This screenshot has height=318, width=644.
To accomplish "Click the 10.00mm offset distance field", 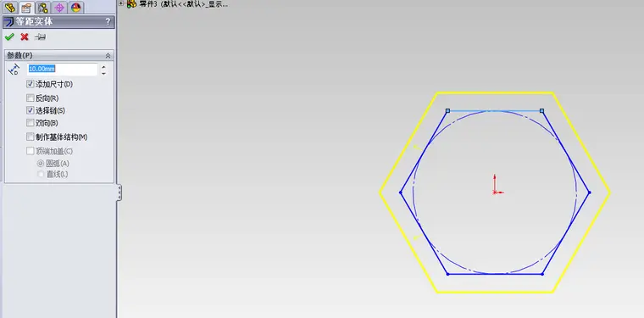I will coord(63,69).
